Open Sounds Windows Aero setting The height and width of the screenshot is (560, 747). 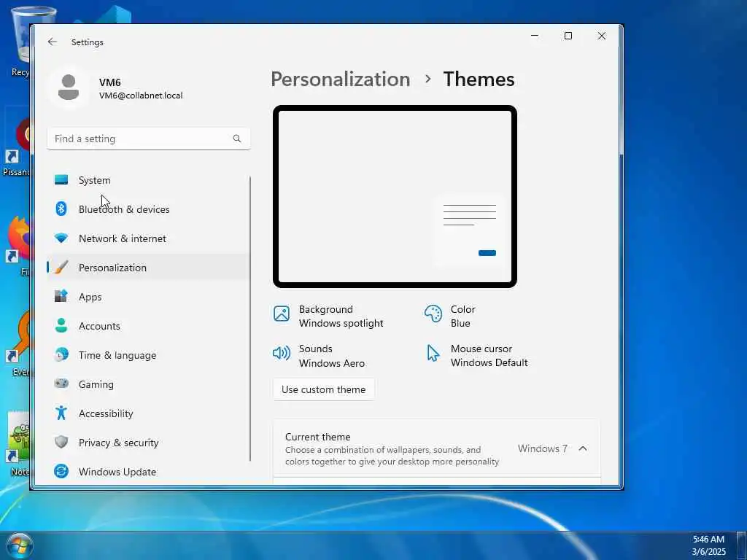[320, 356]
